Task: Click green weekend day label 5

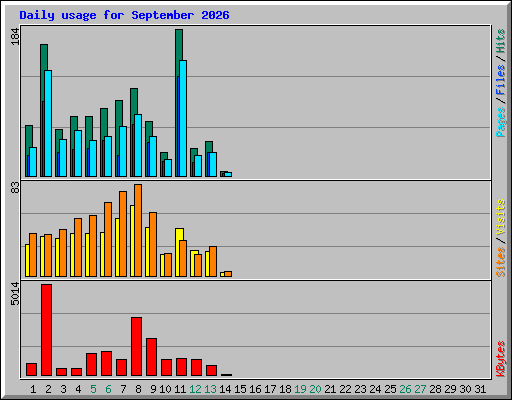Action: point(93,389)
